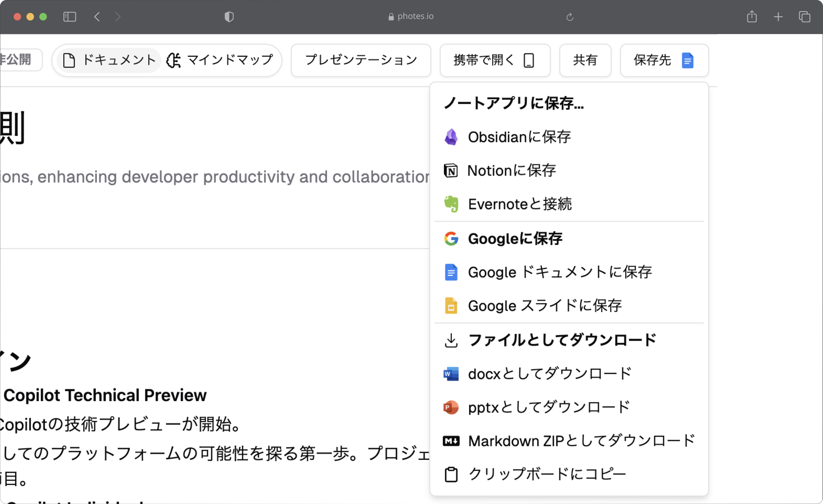The width and height of the screenshot is (823, 504).
Task: Click ファイルとしてダウンロード header text
Action: [x=562, y=340]
